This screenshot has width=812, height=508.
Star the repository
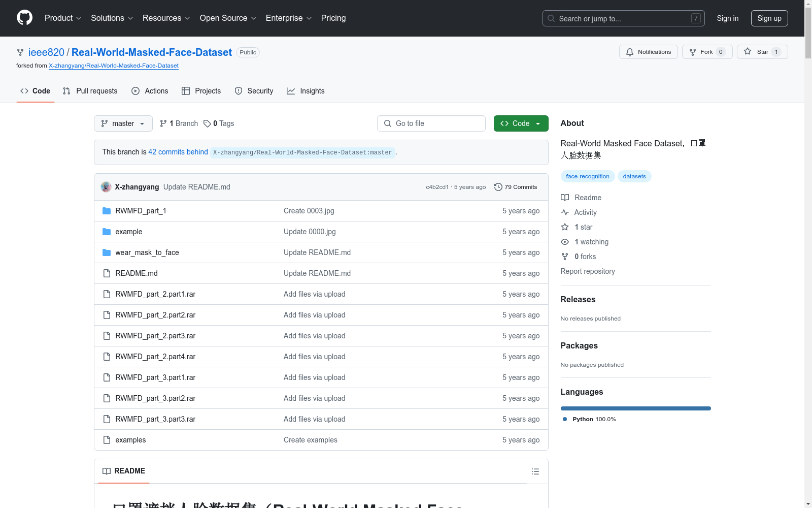762,52
